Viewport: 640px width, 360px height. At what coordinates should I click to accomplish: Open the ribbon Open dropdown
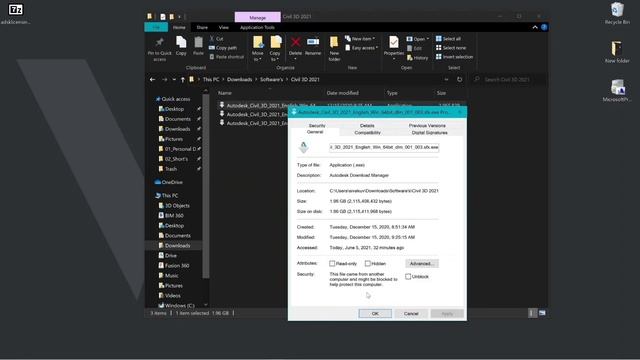[418, 39]
